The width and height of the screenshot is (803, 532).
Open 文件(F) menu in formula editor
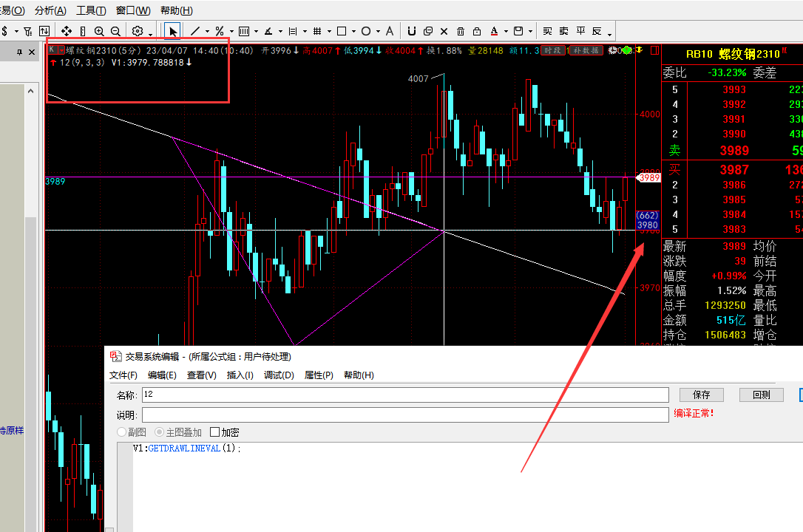click(123, 375)
